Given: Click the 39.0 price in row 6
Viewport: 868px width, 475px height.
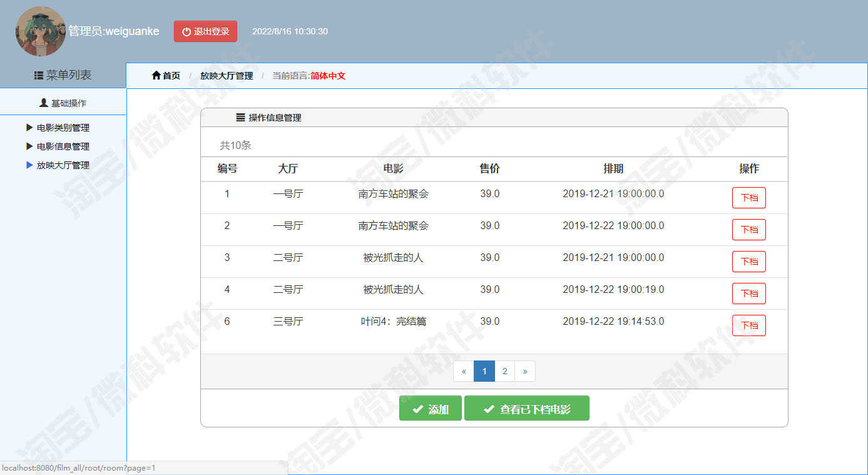Looking at the screenshot, I should 490,322.
